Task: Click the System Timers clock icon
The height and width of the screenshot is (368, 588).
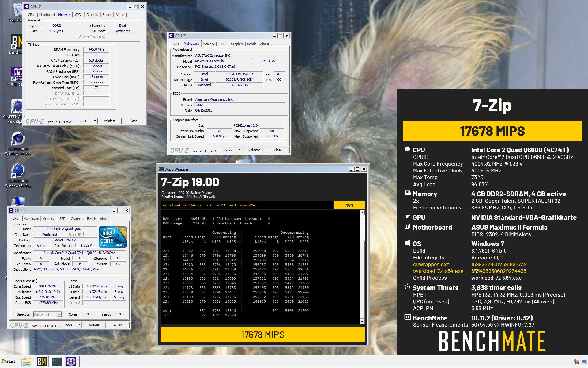Action: click(407, 287)
